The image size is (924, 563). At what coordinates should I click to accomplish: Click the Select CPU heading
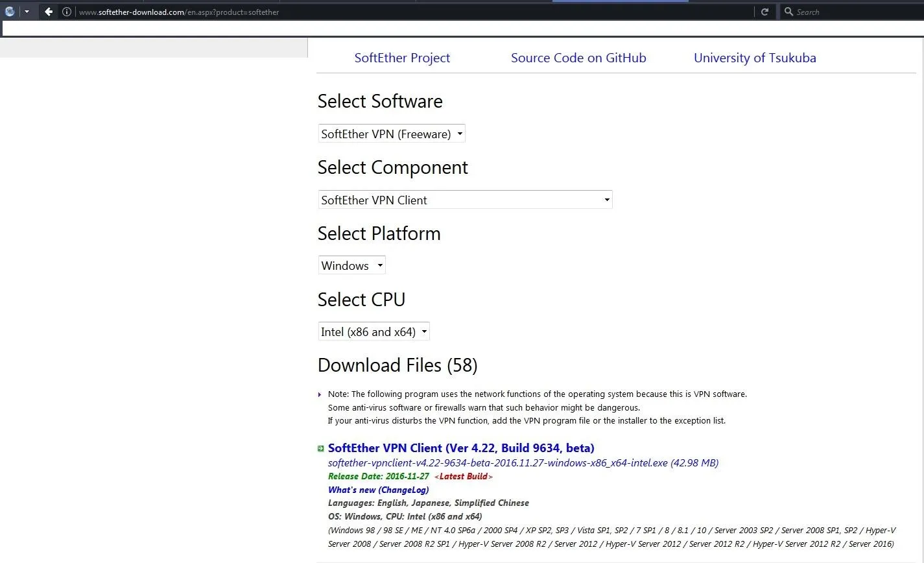point(361,300)
